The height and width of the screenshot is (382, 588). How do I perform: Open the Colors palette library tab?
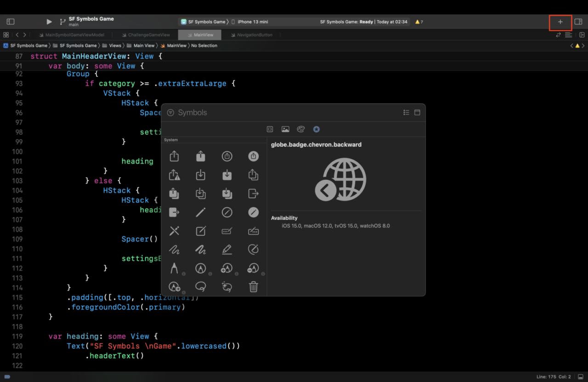tap(301, 130)
